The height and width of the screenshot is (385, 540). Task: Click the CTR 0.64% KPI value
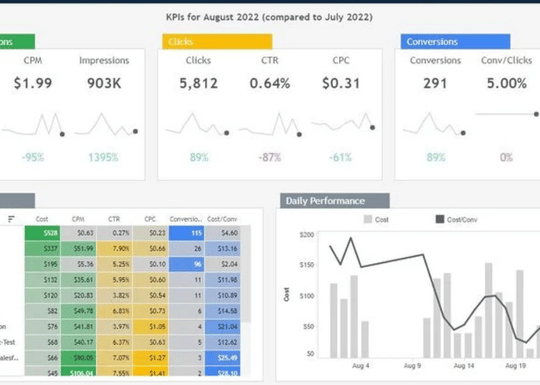pyautogui.click(x=270, y=83)
